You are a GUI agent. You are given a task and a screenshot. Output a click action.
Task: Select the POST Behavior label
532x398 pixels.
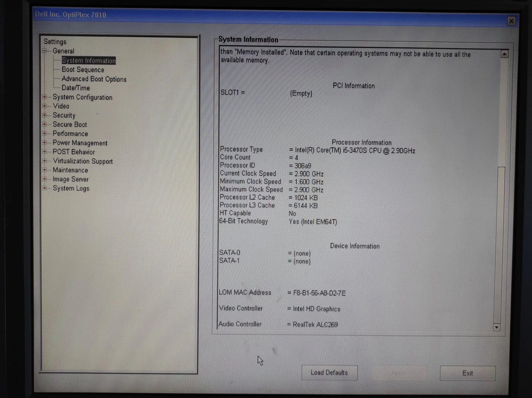74,152
